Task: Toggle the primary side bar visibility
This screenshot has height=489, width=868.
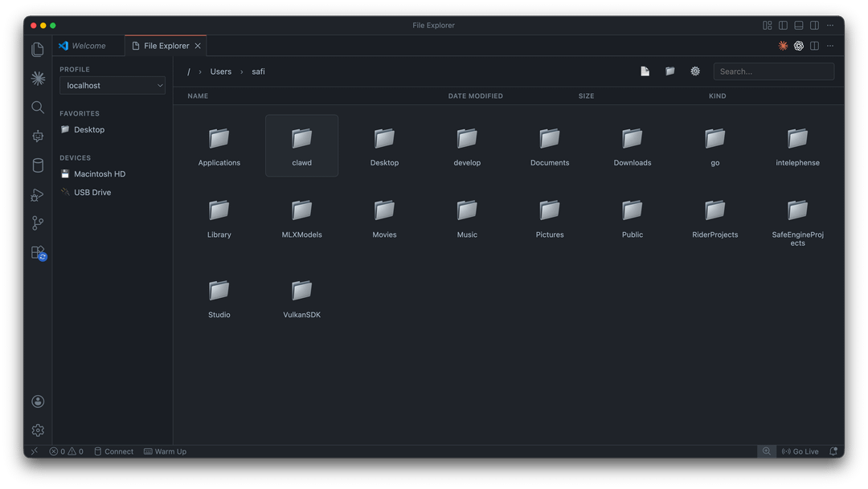Action: click(783, 26)
